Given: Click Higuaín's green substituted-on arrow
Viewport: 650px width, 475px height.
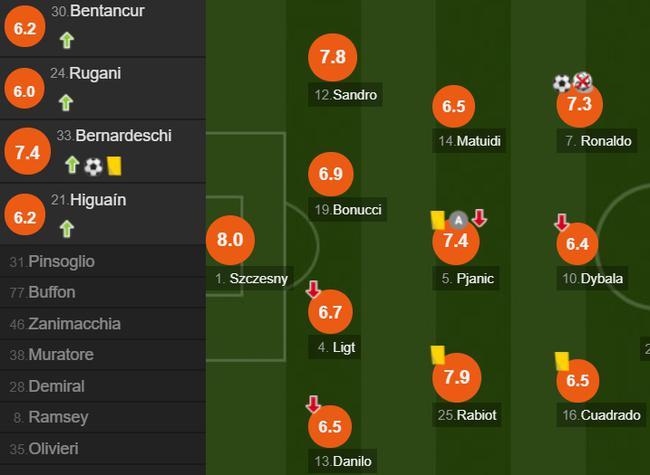Looking at the screenshot, I should tap(66, 229).
